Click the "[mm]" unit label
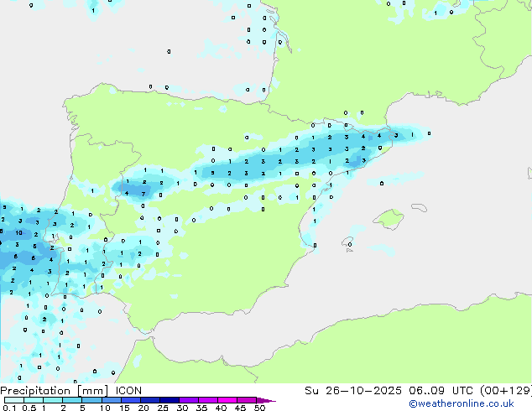Screen dimensions: 532x411 click(x=92, y=391)
